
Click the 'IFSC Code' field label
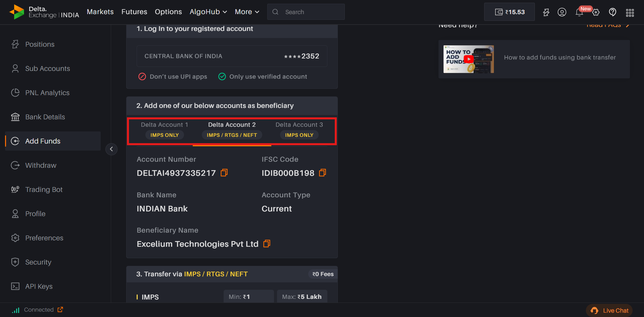[280, 159]
